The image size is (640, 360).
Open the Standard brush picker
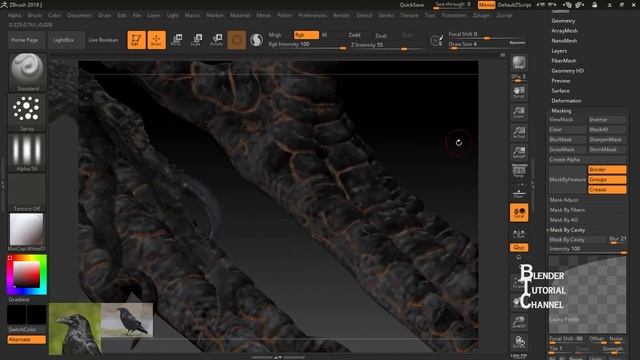point(27,72)
